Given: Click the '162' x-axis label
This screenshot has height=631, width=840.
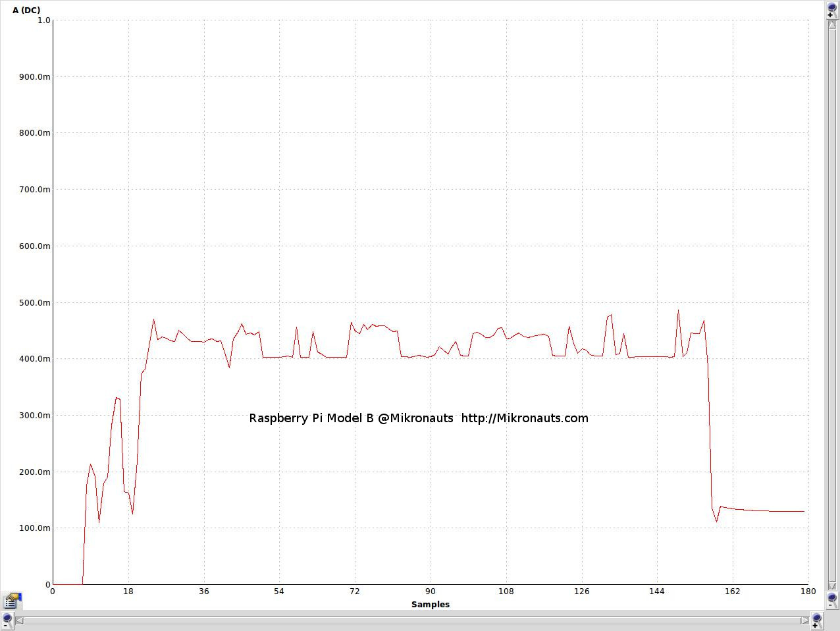Looking at the screenshot, I should [x=733, y=591].
